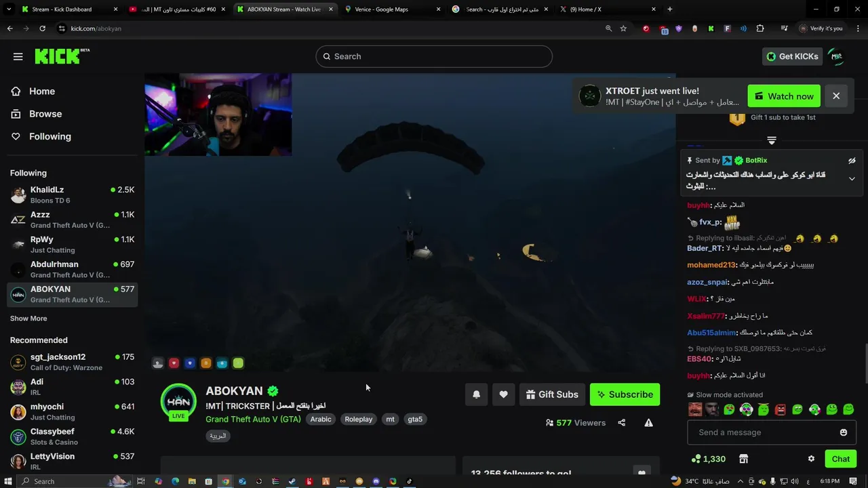This screenshot has width=868, height=488.
Task: Toggle follow heart for ABOKYAN
Action: [x=503, y=394]
